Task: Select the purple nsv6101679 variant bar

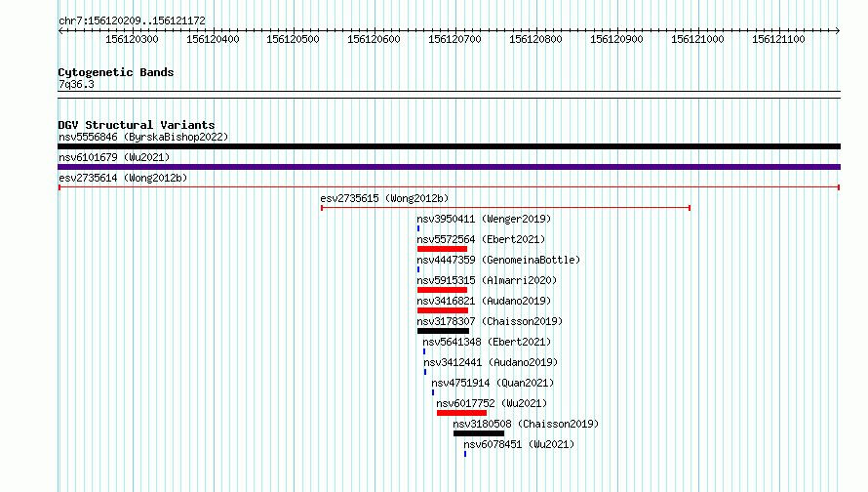Action: click(x=449, y=167)
